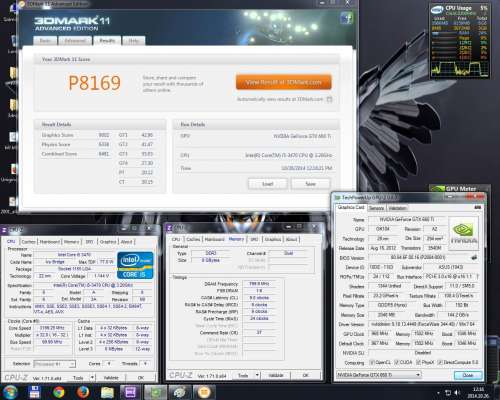Open the Help tab in 3DMark 11
Screen dimensions: 500x400
pyautogui.click(x=134, y=41)
